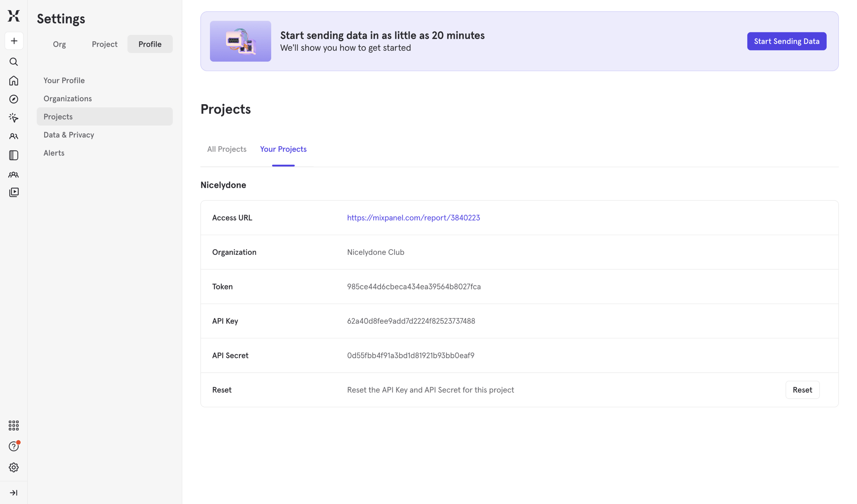Select the Your Projects tab
Image resolution: width=857 pixels, height=504 pixels.
(283, 149)
